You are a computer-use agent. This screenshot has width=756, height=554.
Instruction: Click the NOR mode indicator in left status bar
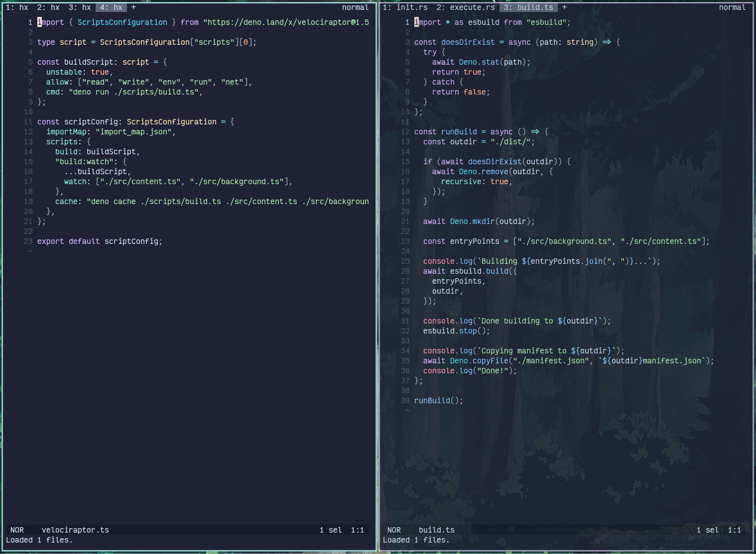click(x=17, y=530)
